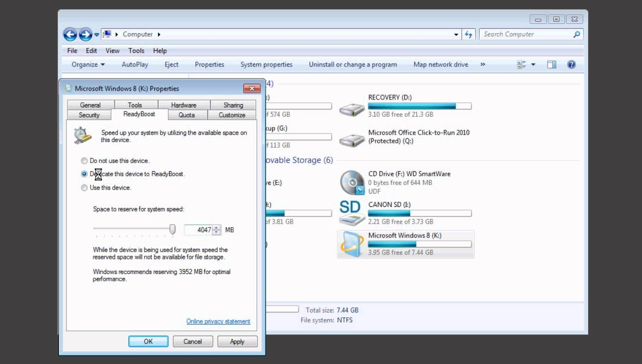Select the CD Drive (F:) WD SmartWare icon
The image size is (642, 364).
click(352, 183)
